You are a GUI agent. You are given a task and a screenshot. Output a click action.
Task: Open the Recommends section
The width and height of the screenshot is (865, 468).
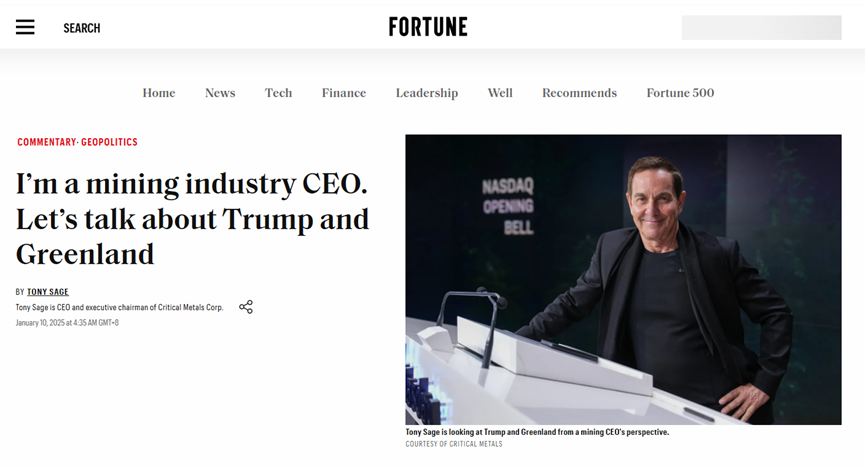(x=579, y=93)
